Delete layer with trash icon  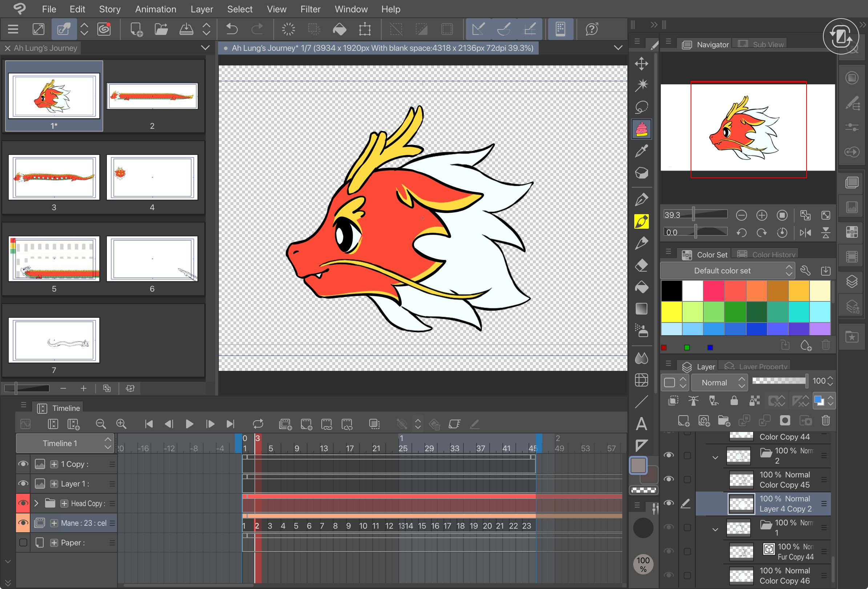[825, 421]
